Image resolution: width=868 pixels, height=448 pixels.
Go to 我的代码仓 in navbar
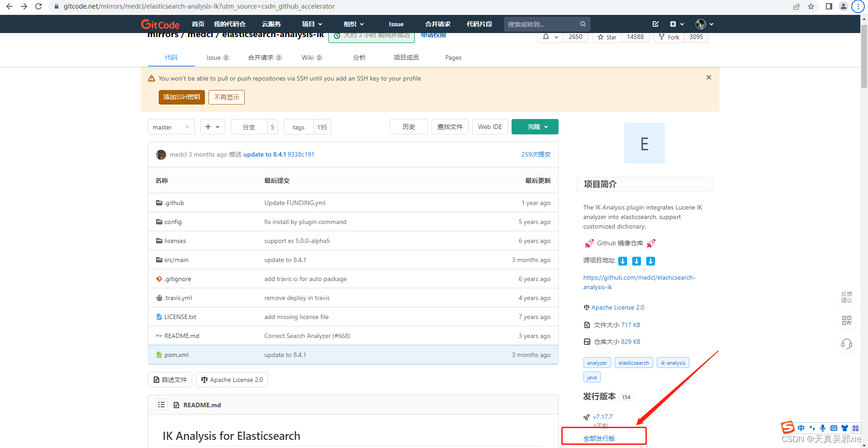230,24
